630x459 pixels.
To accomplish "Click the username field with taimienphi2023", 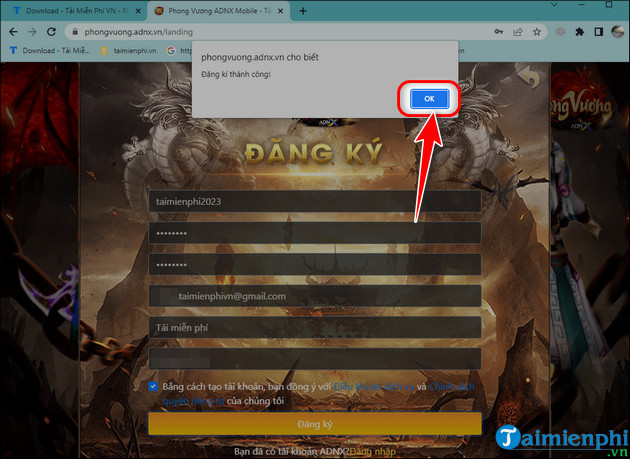I will 315,201.
